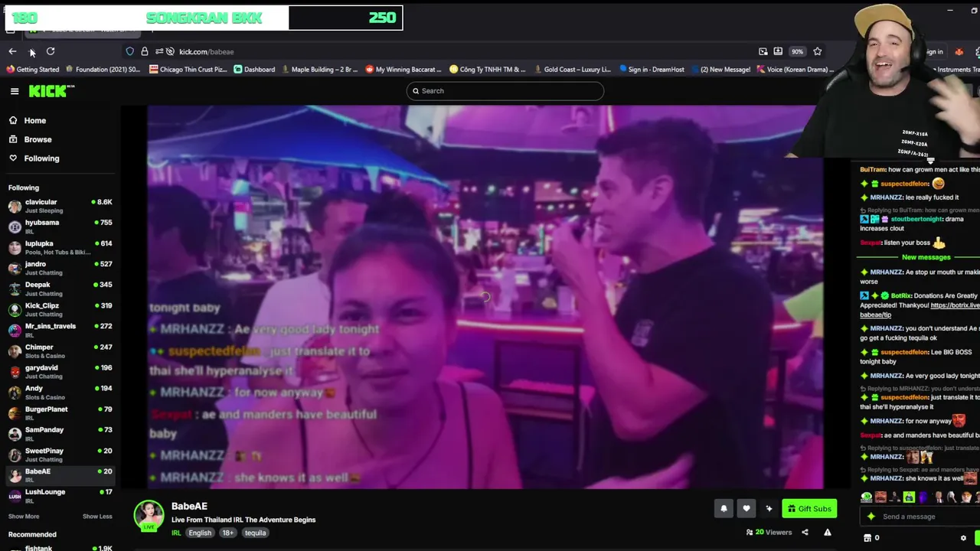The width and height of the screenshot is (980, 551).
Task: Jump to New messages in chat
Action: tap(926, 257)
